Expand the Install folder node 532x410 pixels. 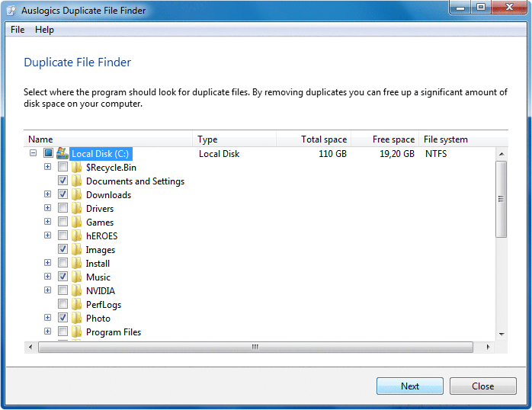(47, 262)
